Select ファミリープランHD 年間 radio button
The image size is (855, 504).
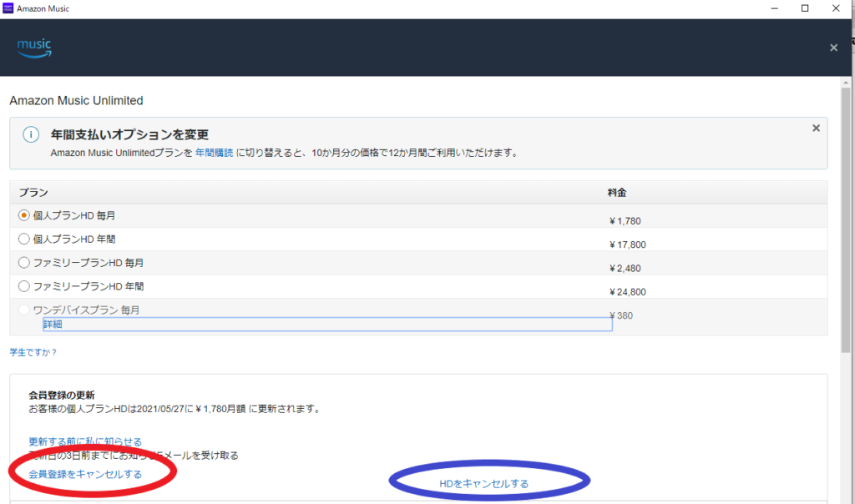click(23, 286)
